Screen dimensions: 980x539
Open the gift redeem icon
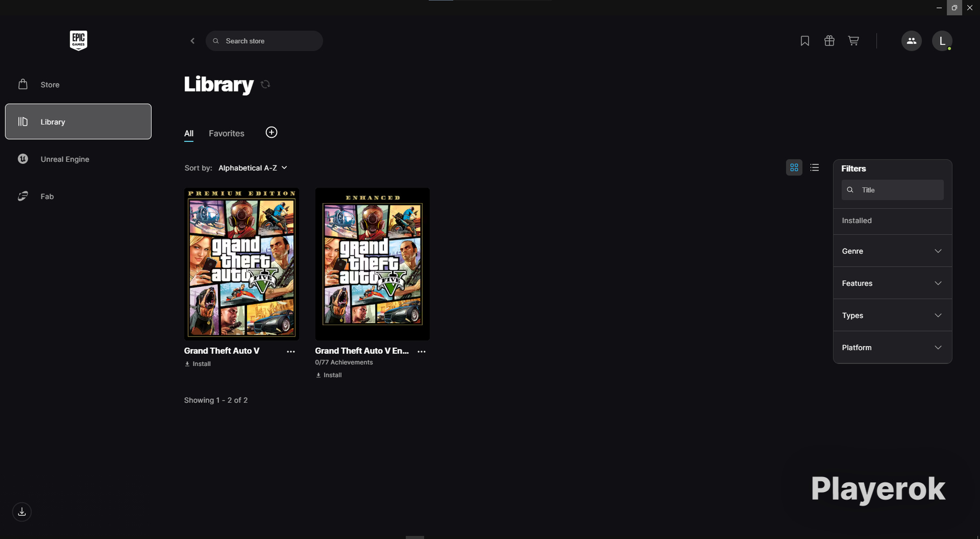829,41
